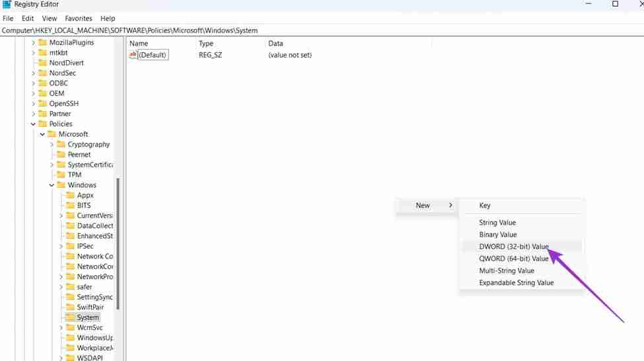Select the TPM folder icon

61,175
